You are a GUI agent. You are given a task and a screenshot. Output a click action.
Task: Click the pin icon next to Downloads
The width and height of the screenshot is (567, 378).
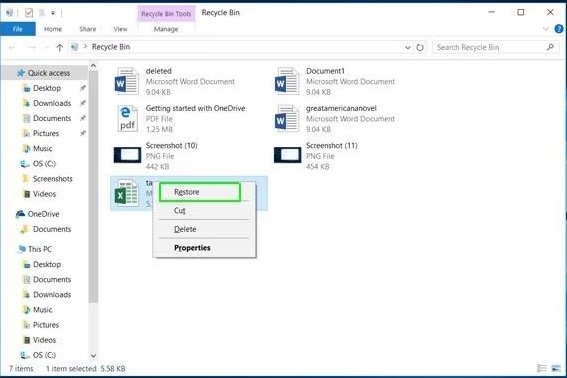click(x=83, y=103)
